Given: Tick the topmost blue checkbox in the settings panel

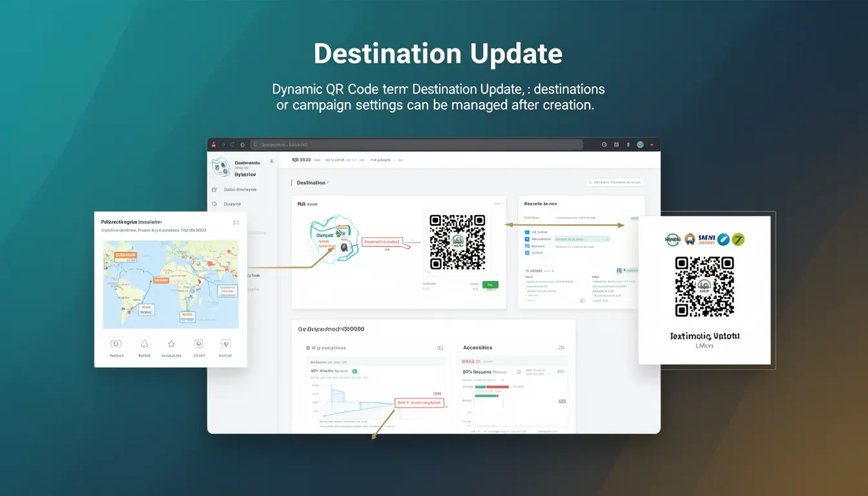Looking at the screenshot, I should tap(527, 232).
